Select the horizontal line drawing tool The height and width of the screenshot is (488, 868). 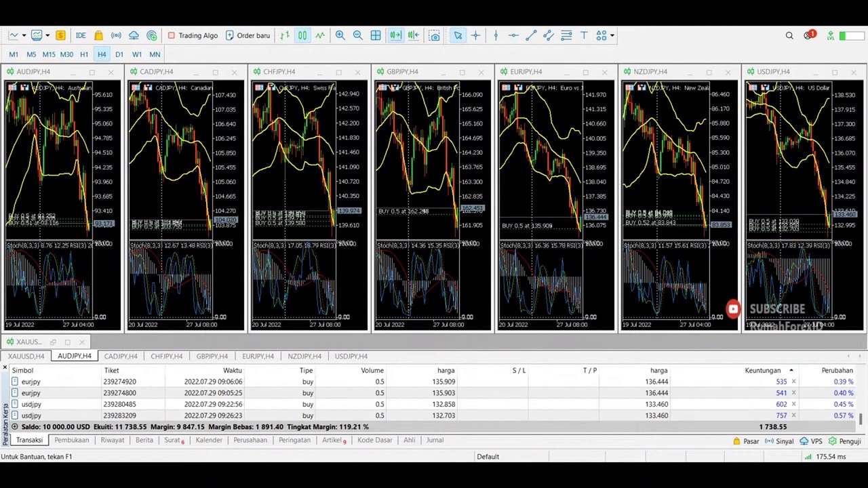[x=513, y=35]
